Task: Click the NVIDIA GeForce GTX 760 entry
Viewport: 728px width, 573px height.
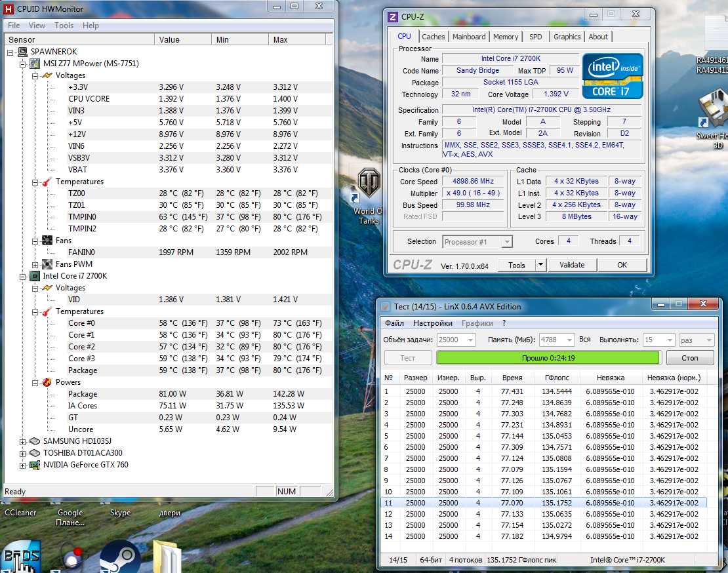Action: (85, 465)
